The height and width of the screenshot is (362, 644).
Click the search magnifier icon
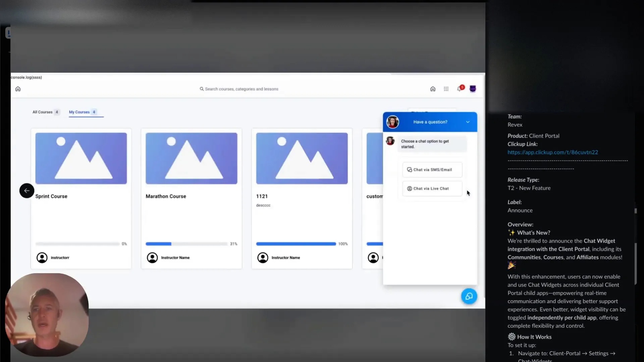202,89
